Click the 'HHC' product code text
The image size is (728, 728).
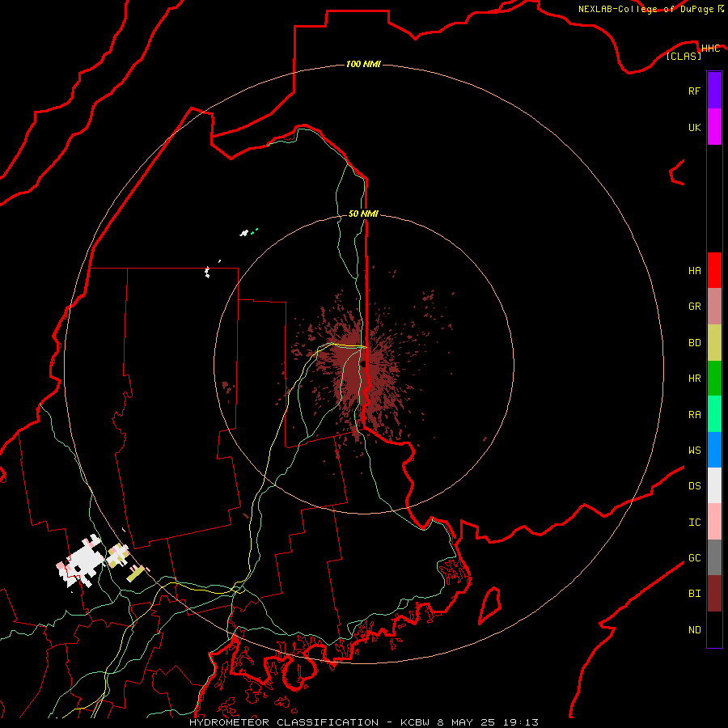point(710,49)
